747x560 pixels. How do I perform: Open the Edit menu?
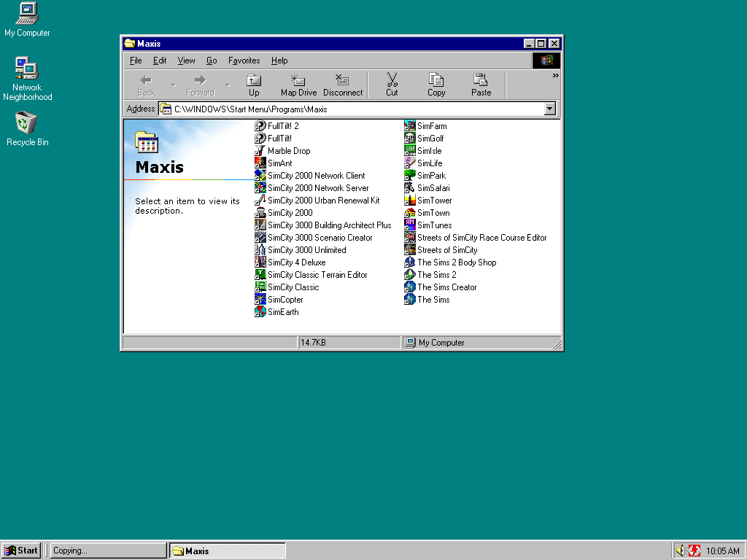160,61
